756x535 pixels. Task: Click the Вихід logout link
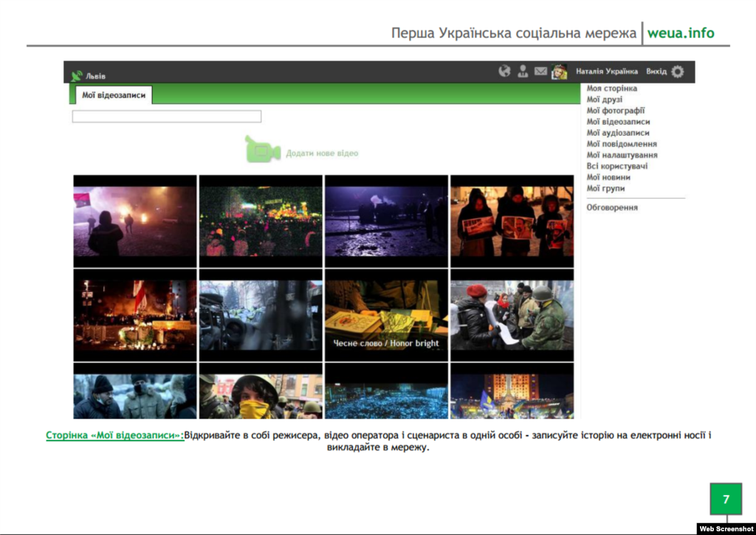point(656,72)
